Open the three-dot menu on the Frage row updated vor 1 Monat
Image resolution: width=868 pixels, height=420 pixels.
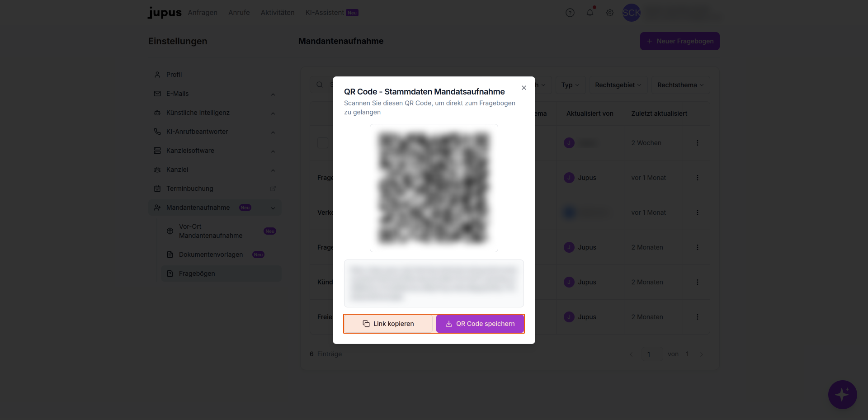(x=698, y=178)
